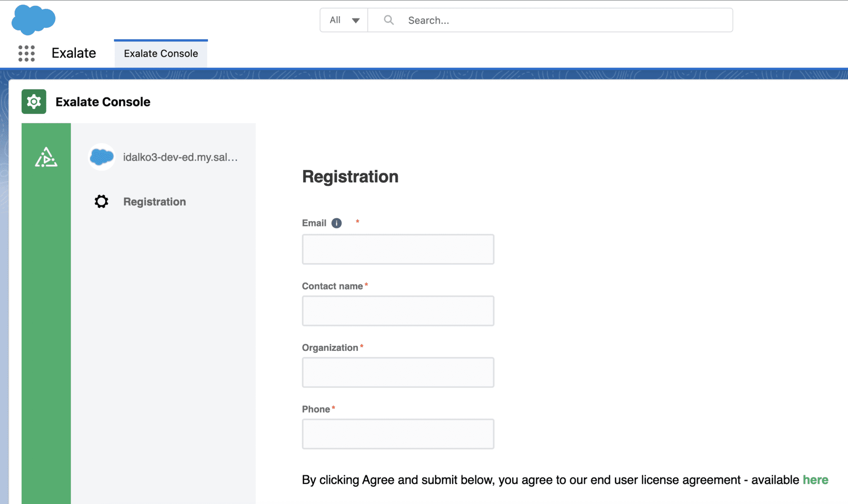Click the Phone input box
This screenshot has width=848, height=504.
397,433
